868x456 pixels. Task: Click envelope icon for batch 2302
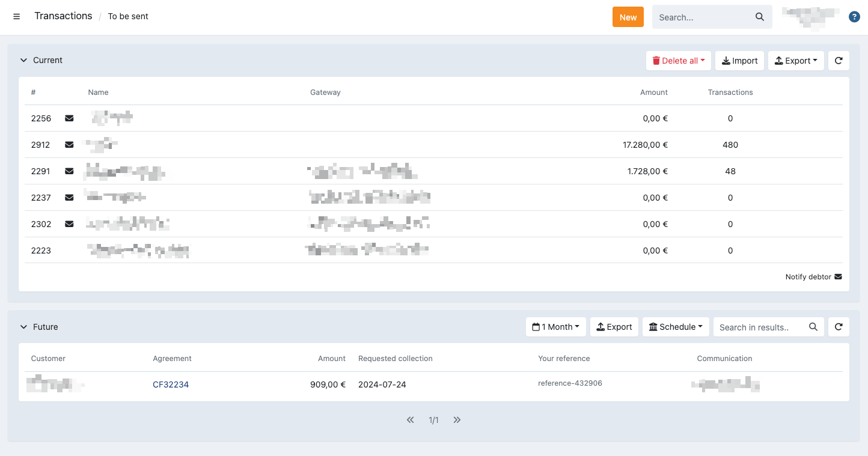pyautogui.click(x=69, y=224)
